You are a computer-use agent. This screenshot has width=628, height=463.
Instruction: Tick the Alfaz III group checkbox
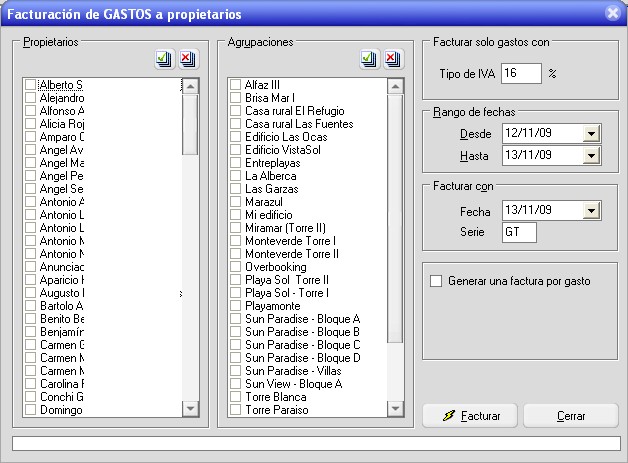tap(236, 85)
